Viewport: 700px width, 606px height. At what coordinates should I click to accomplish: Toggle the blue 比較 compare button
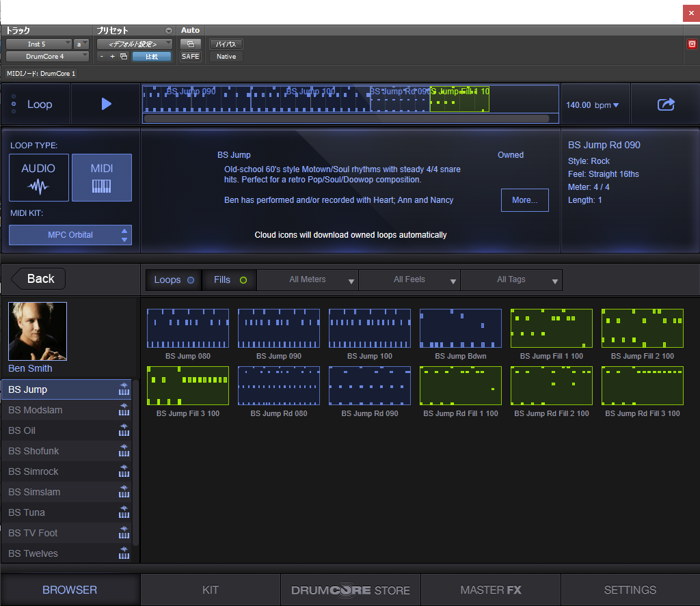[152, 57]
